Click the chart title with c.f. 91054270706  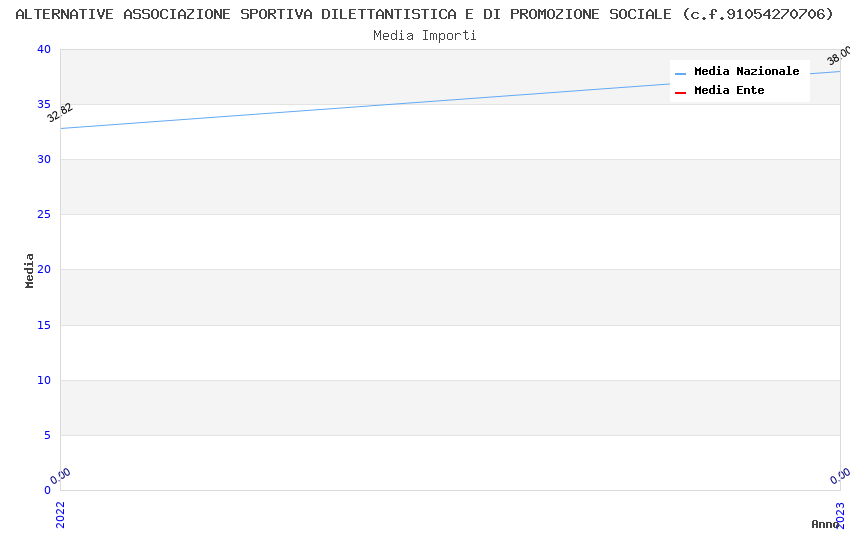click(x=425, y=14)
